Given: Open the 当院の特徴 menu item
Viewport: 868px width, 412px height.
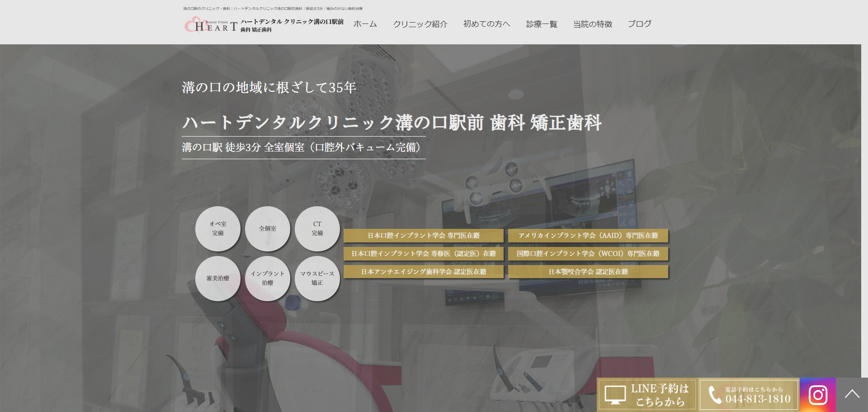Looking at the screenshot, I should click(x=593, y=24).
